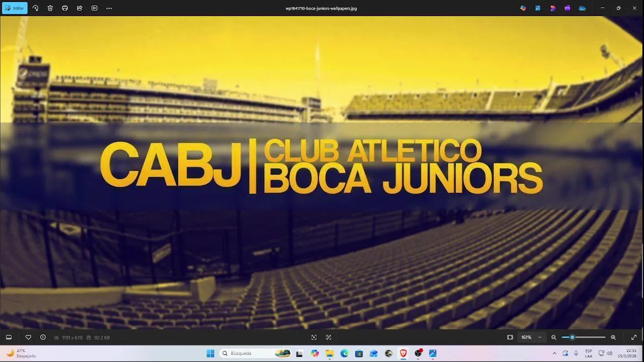
Task: Switch the ESP LAA input language
Action: click(589, 353)
